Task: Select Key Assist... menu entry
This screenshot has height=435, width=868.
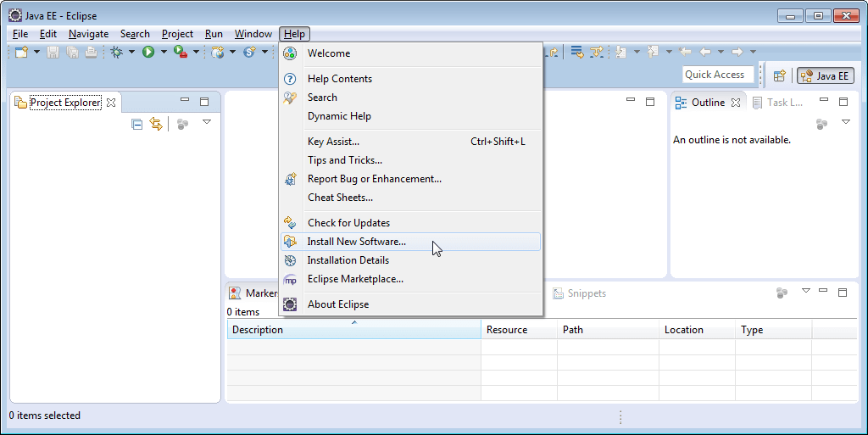Action: coord(411,142)
